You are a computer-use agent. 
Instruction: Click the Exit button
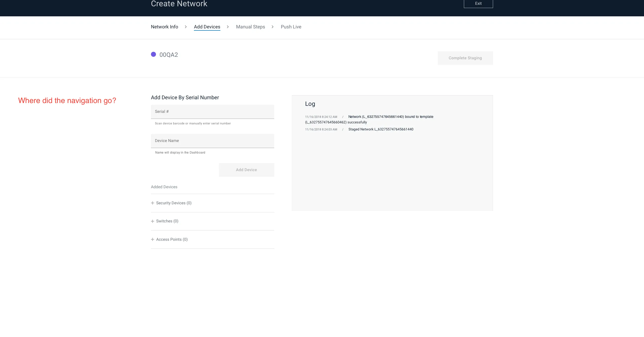[x=478, y=4]
